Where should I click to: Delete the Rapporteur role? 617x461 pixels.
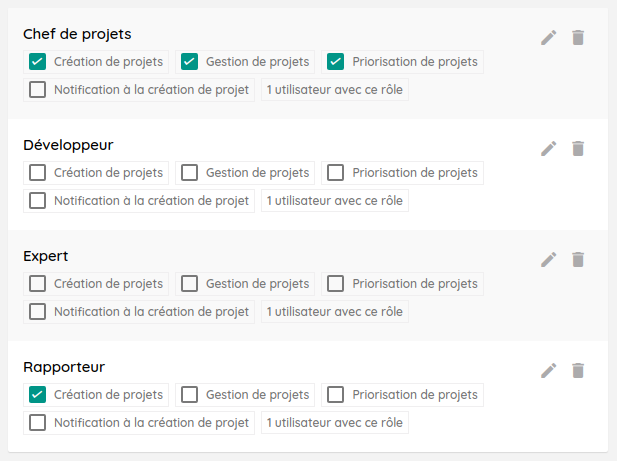pyautogui.click(x=577, y=370)
